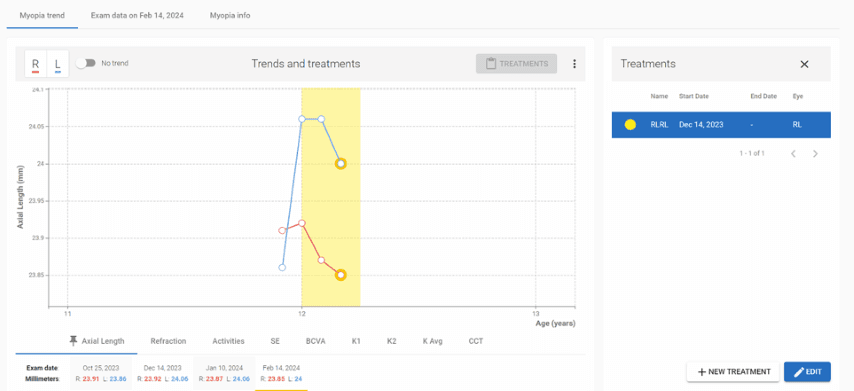
Task: Select the Activities chart tab
Action: click(228, 341)
